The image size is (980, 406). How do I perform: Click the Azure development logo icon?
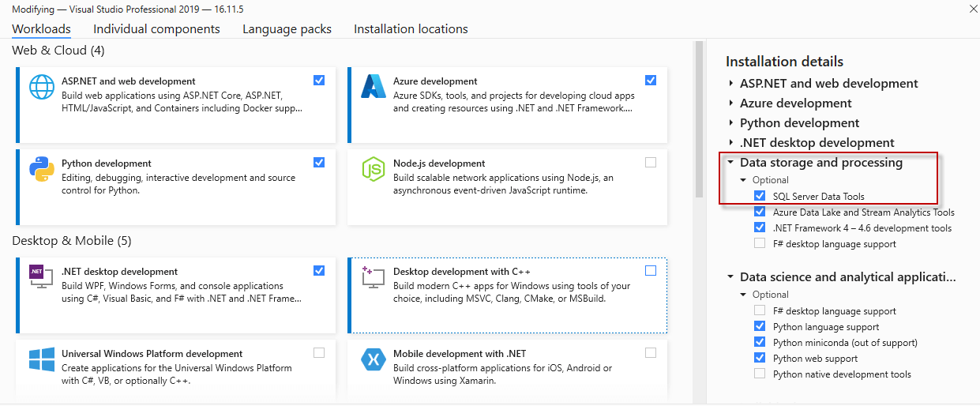click(373, 87)
